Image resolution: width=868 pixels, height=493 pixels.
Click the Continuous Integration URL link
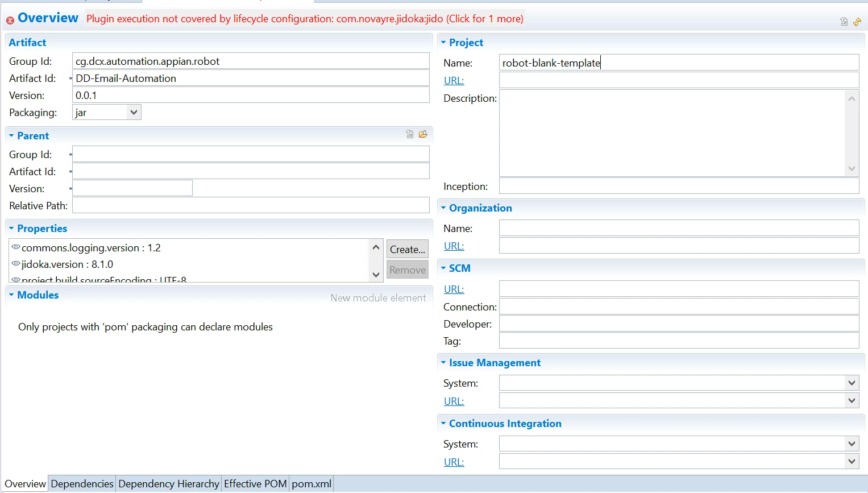coord(454,462)
